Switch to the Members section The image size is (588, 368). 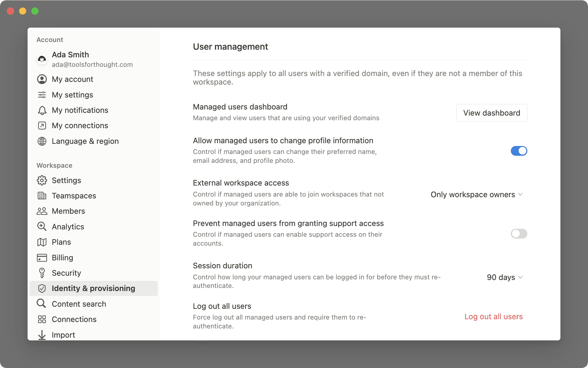pos(68,211)
